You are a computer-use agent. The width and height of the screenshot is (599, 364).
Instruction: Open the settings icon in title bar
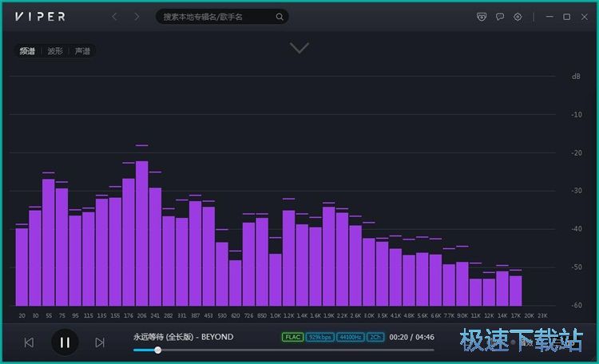[518, 17]
